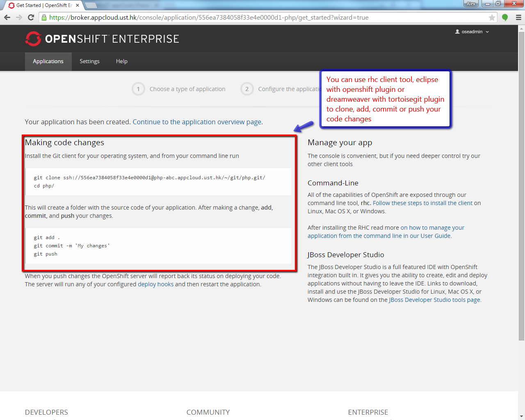This screenshot has height=420, width=525.
Task: Open the Help menu item
Action: pyautogui.click(x=121, y=62)
